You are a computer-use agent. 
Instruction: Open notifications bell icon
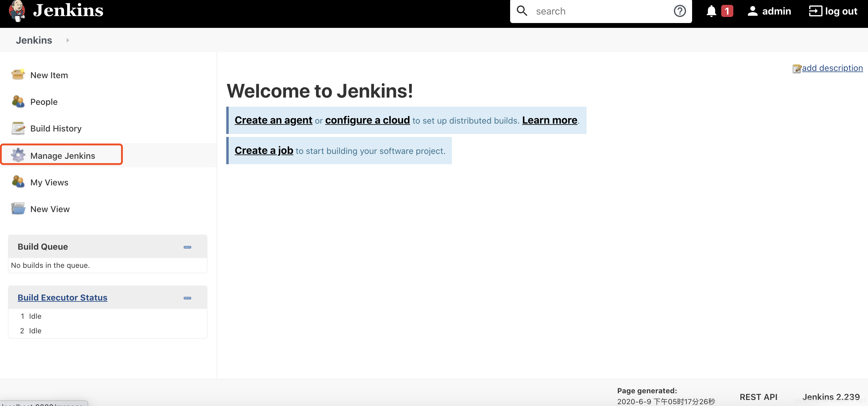711,11
